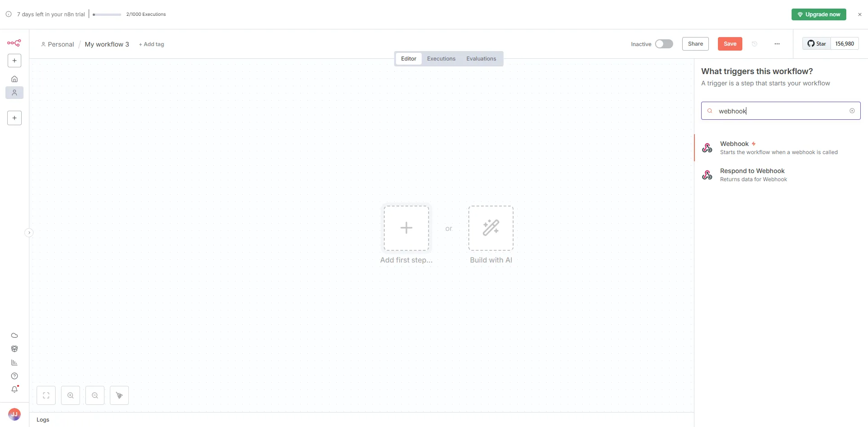The image size is (868, 427).
Task: Open Insights chart icon in the sidebar
Action: 14,362
